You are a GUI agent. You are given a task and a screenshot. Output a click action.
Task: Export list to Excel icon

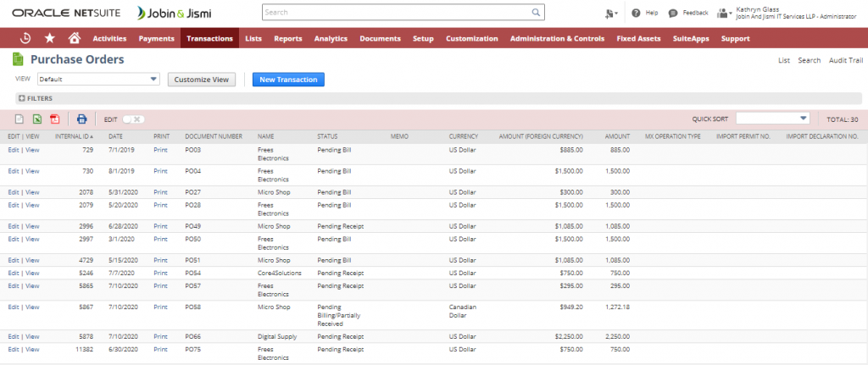36,119
